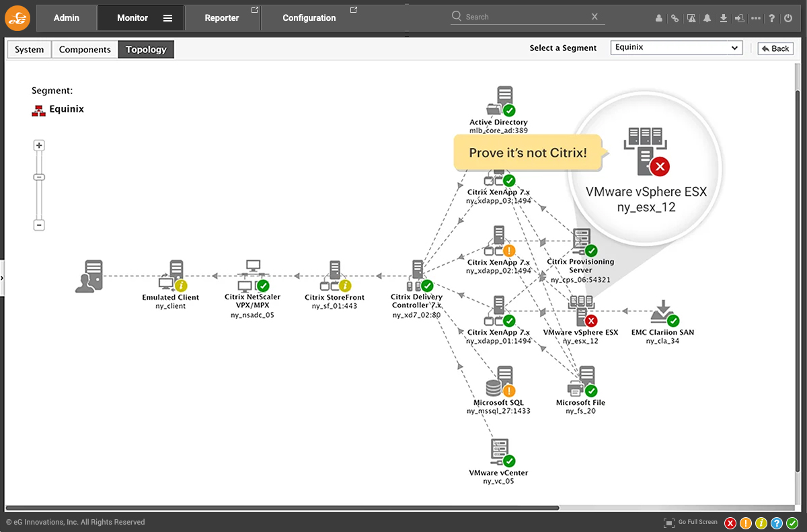
Task: Click the zoom in plus button
Action: tap(39, 145)
